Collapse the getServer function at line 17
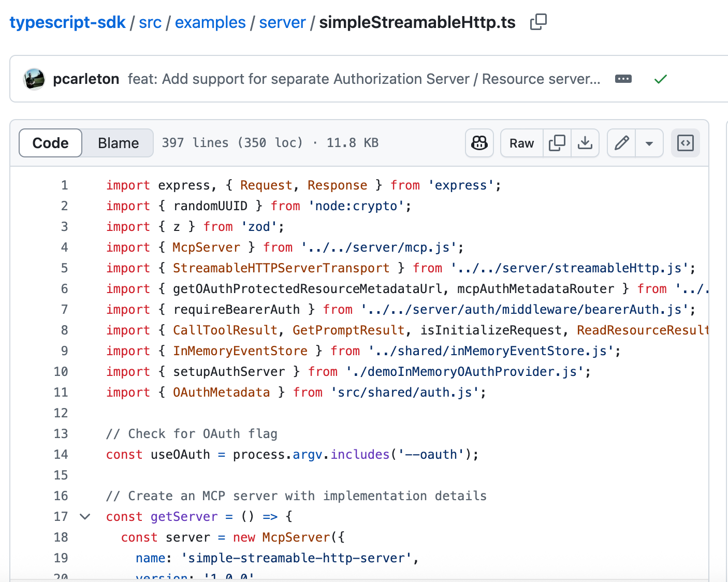The width and height of the screenshot is (728, 582). pos(84,516)
